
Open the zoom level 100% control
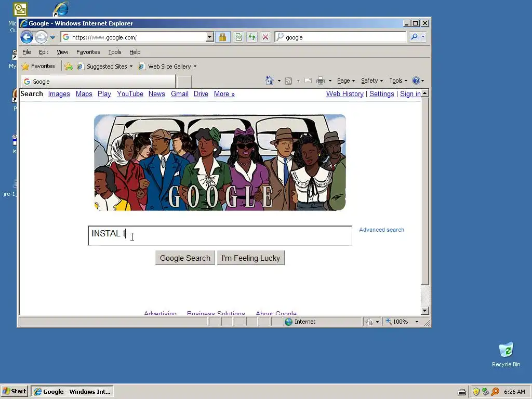pos(403,322)
